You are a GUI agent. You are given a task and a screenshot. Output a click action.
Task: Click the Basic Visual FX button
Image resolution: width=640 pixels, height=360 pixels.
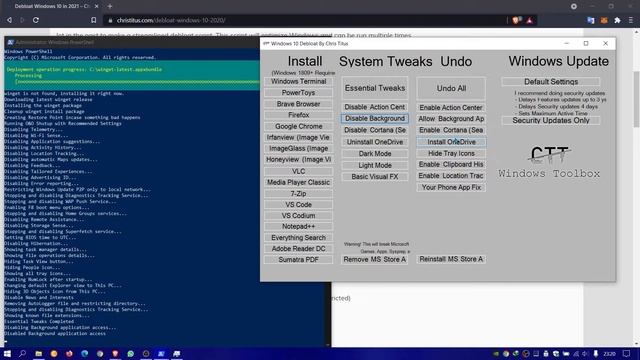click(x=375, y=177)
